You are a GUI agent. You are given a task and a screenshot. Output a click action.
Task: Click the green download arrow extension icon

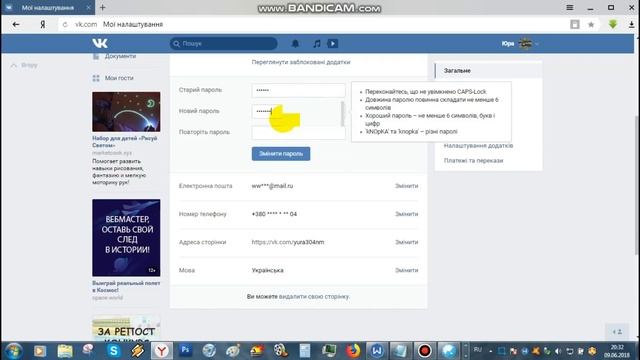613,24
